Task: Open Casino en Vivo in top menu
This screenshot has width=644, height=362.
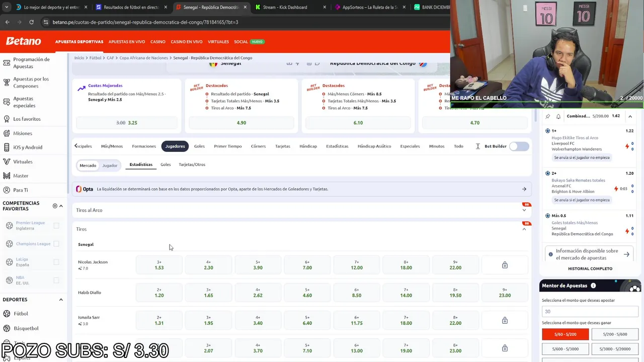Action: [x=187, y=42]
